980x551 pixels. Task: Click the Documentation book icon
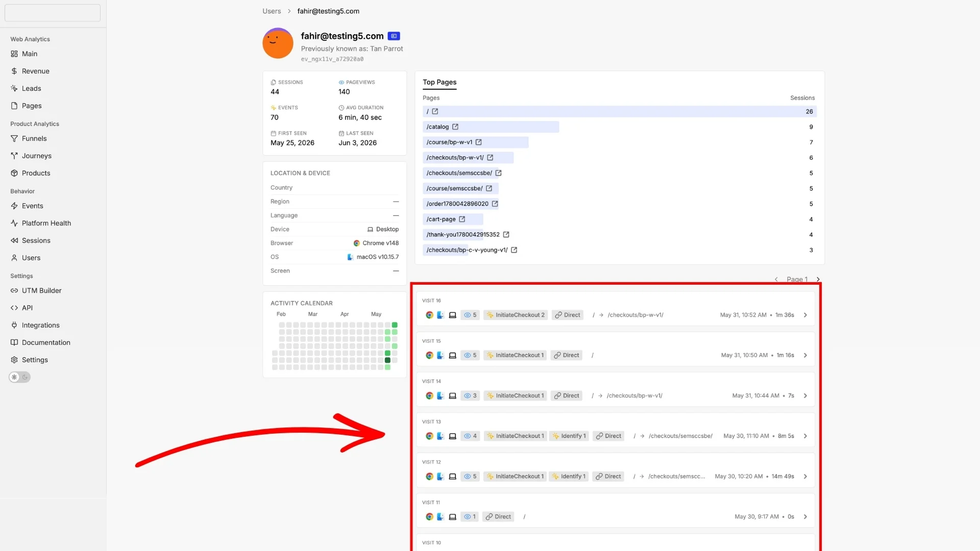(14, 342)
